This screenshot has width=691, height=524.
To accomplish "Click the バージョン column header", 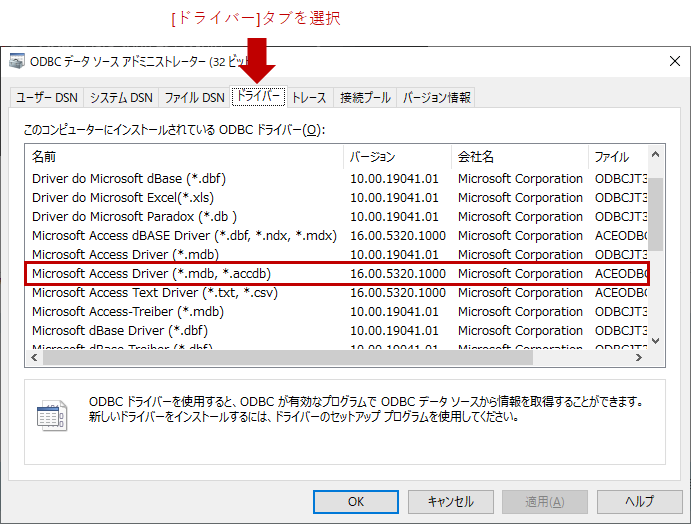I will point(397,157).
